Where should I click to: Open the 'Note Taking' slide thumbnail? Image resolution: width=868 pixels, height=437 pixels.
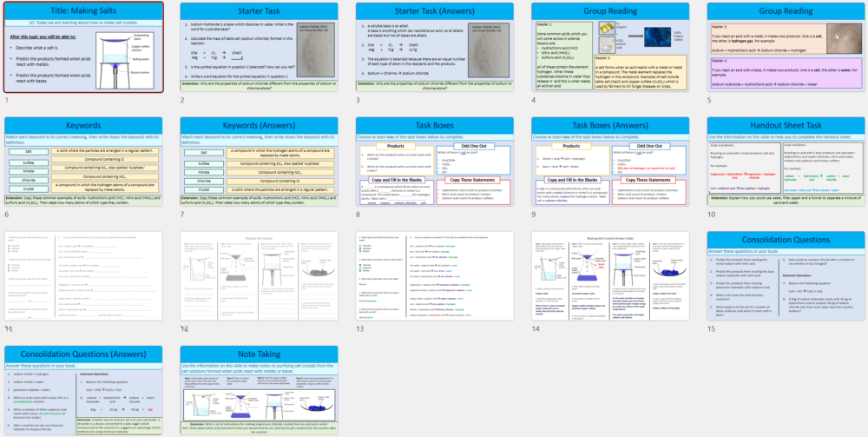coord(259,390)
